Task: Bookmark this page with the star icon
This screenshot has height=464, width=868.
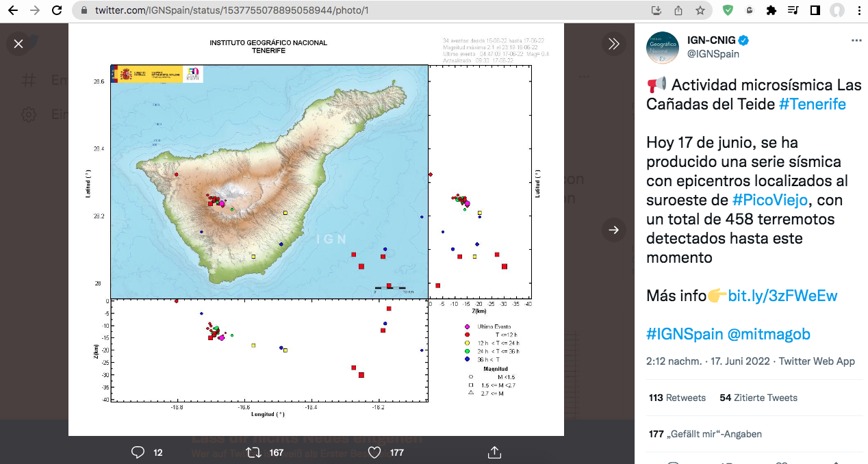Action: (x=700, y=10)
